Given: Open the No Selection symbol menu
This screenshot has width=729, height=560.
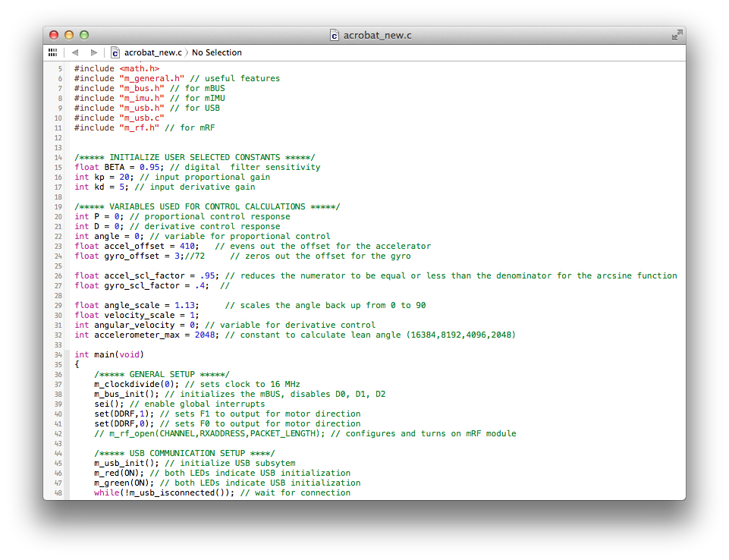Looking at the screenshot, I should pos(217,52).
